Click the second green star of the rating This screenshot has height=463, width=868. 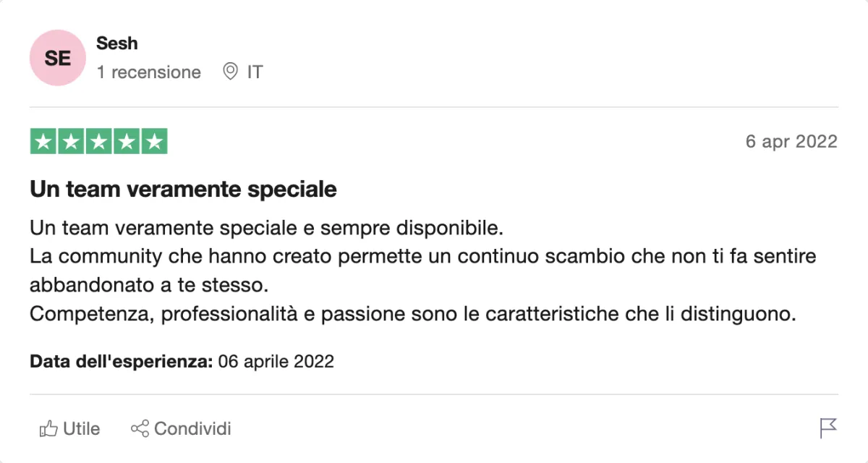71,142
